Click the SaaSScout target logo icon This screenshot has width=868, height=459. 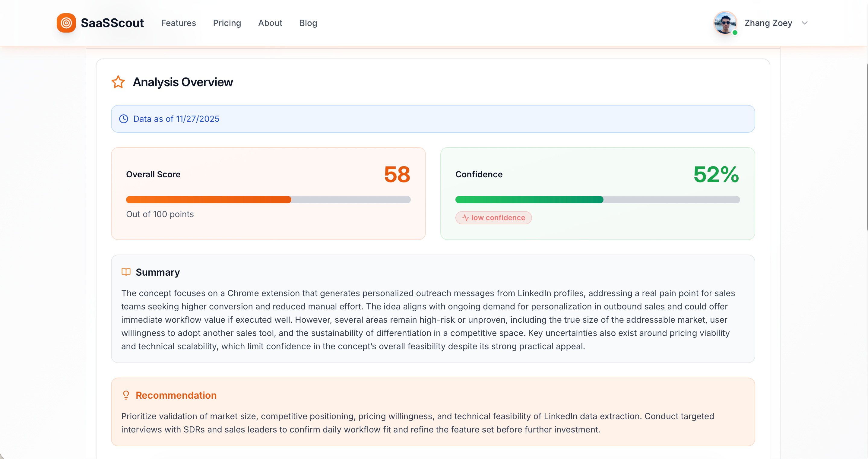click(x=66, y=23)
